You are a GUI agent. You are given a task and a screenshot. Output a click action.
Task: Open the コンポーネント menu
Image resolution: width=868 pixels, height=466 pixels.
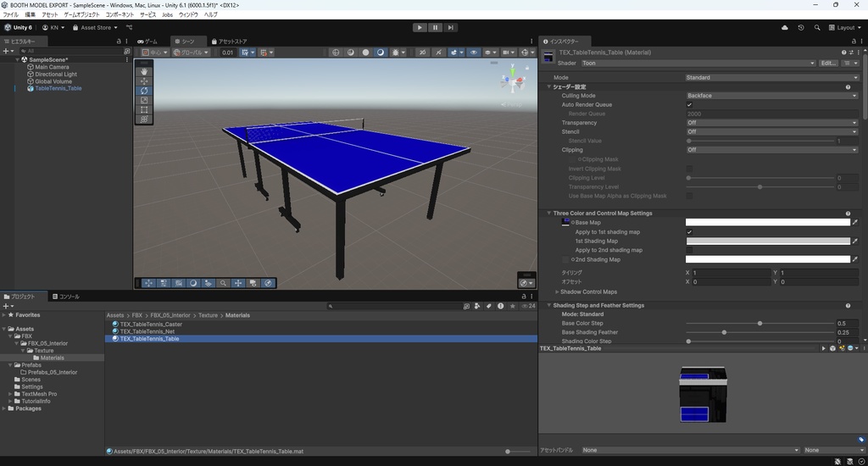coord(120,14)
